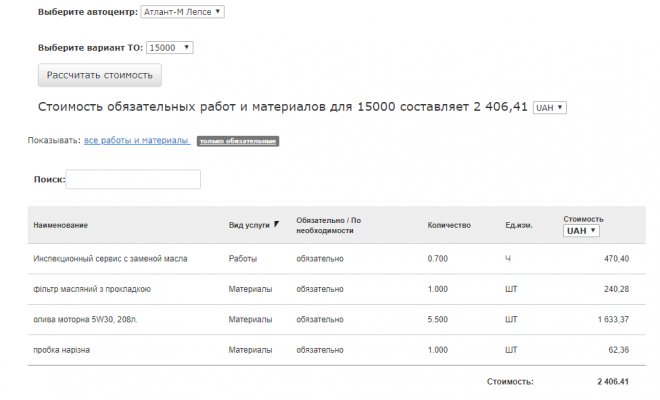660x400 pixels.
Task: Open UAH dropdown in Стоимость column header
Action: (x=581, y=231)
